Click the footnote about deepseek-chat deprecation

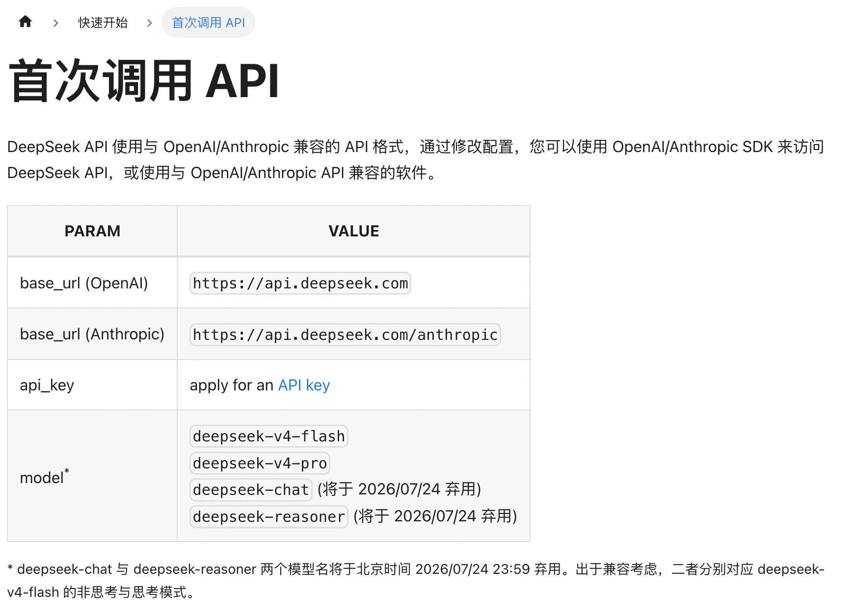416,581
